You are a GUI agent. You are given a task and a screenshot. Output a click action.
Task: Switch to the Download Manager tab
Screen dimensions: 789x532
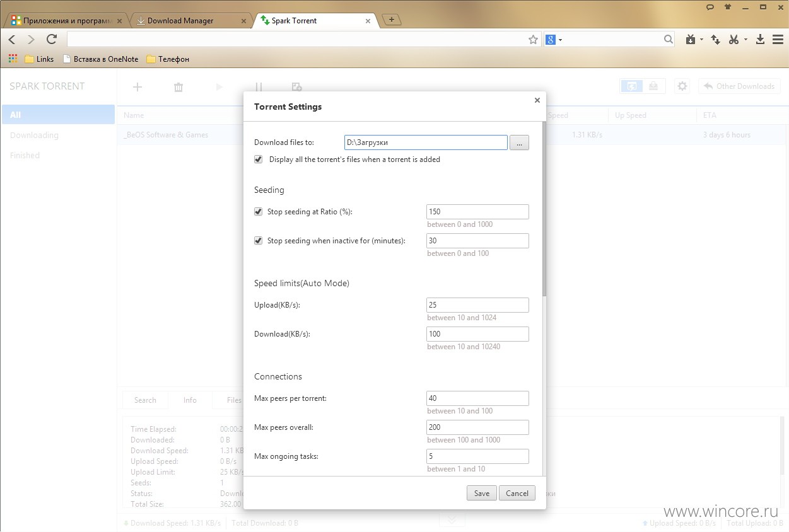click(191, 21)
